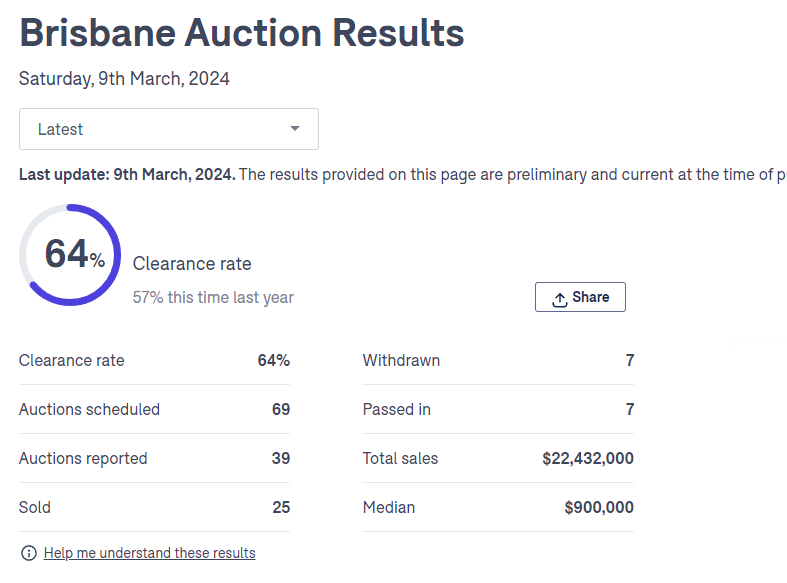
Task: Open the Latest date dropdown
Action: coord(168,129)
